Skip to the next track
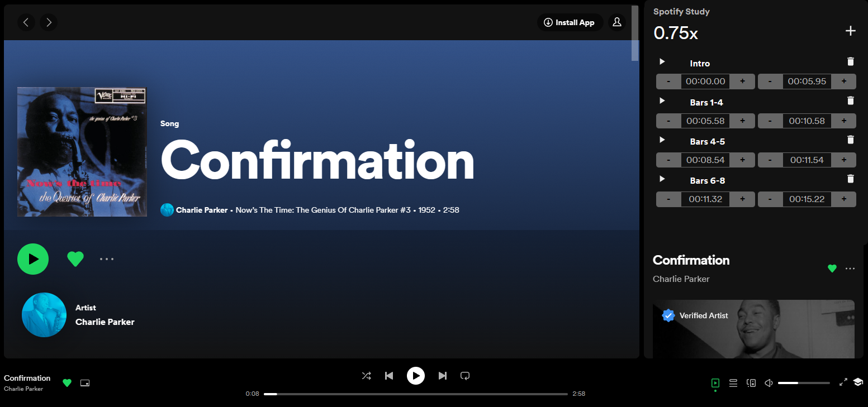The image size is (868, 407). click(443, 376)
